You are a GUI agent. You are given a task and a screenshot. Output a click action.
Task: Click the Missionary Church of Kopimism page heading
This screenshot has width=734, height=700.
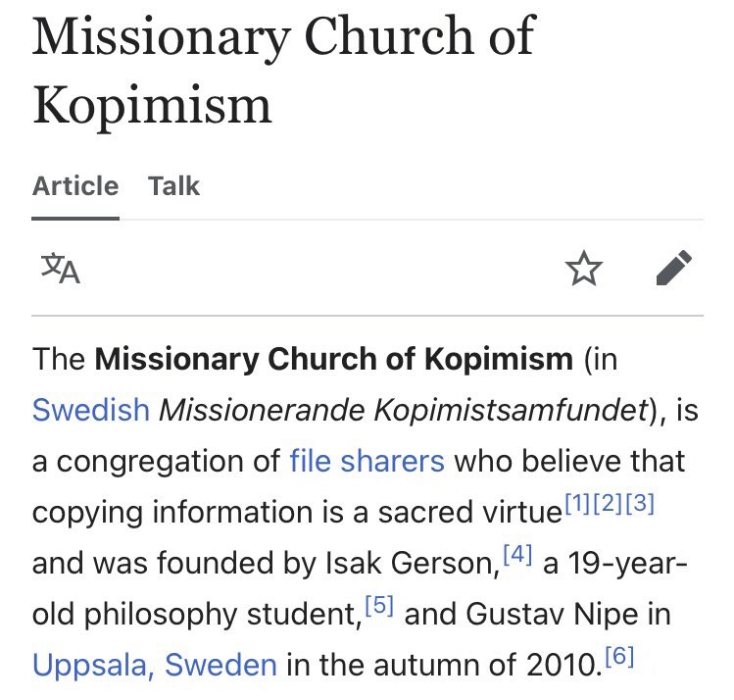[x=283, y=71]
